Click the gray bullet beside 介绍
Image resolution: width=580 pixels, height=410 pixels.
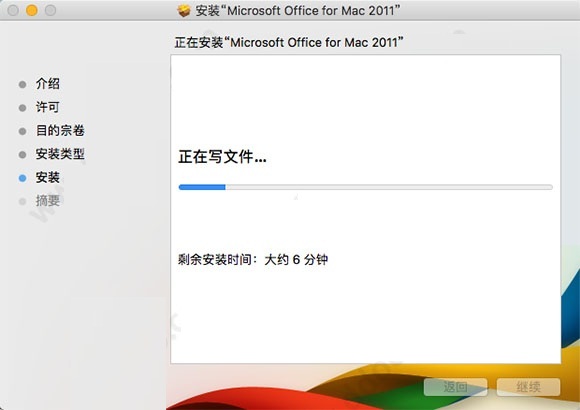click(x=23, y=85)
